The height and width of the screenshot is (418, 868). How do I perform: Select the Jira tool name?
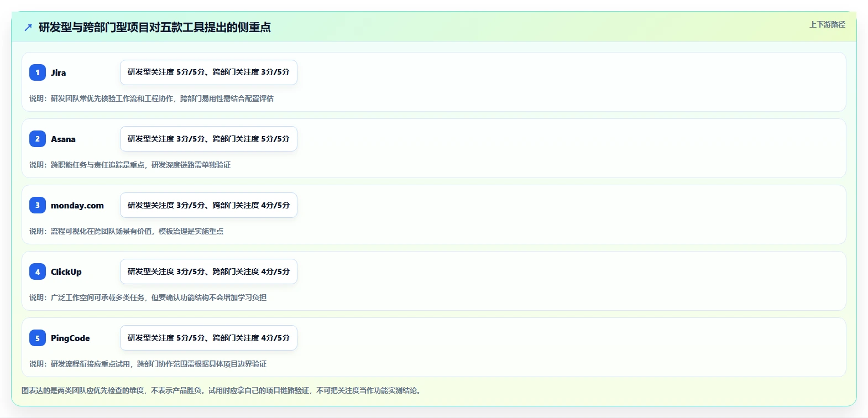[59, 72]
